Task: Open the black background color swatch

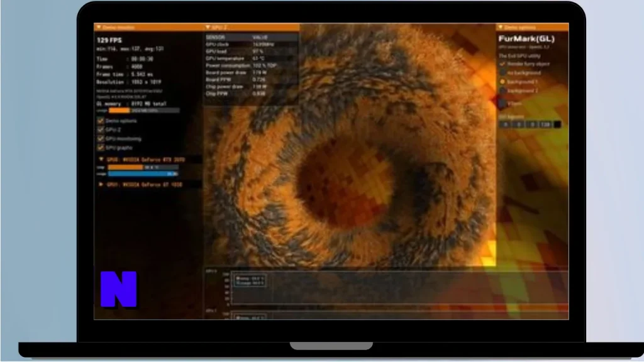Action: tap(557, 124)
